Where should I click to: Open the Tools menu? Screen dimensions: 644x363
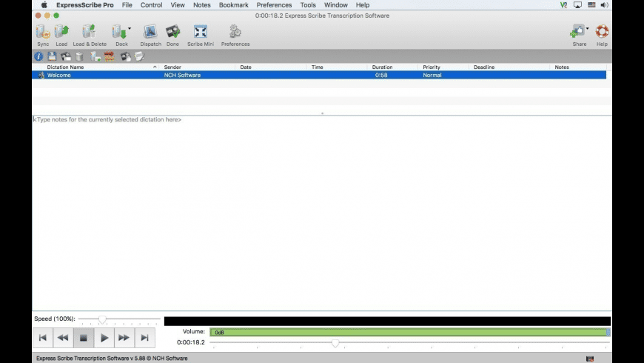click(x=308, y=5)
